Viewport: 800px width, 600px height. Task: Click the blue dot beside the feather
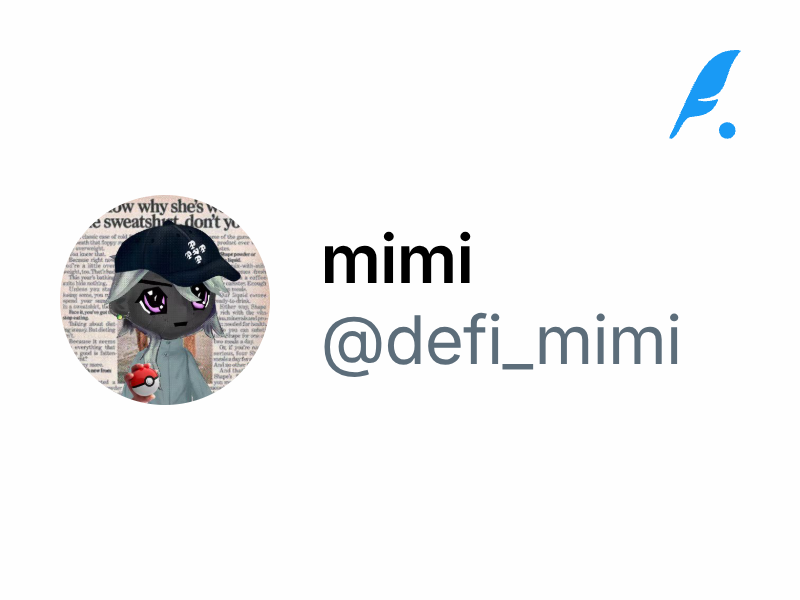coord(727,130)
